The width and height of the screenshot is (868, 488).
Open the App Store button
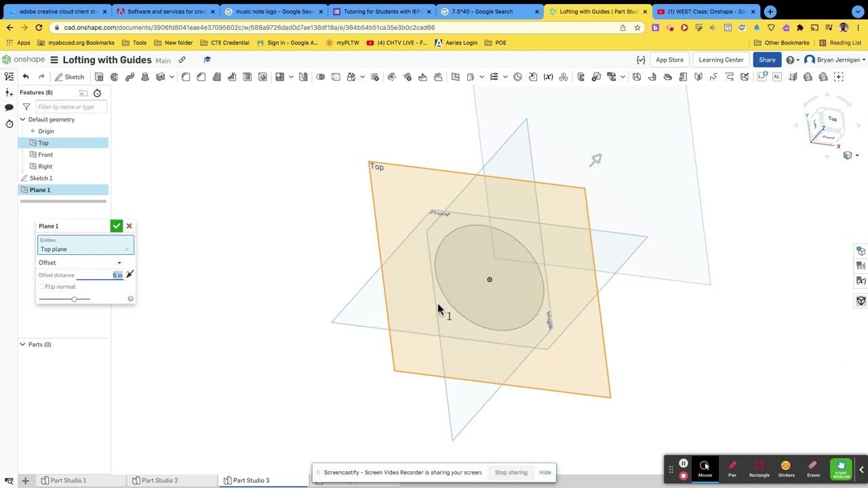pyautogui.click(x=669, y=60)
